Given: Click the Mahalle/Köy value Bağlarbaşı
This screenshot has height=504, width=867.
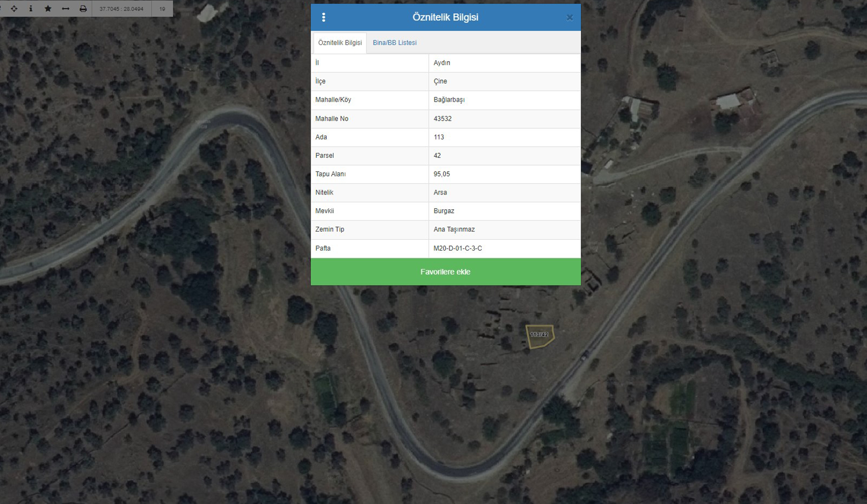Looking at the screenshot, I should [449, 100].
